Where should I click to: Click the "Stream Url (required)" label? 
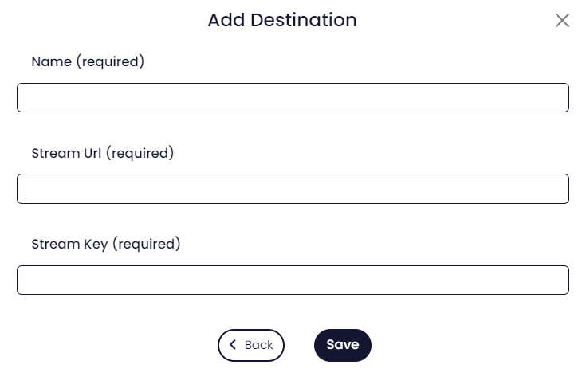click(x=103, y=153)
